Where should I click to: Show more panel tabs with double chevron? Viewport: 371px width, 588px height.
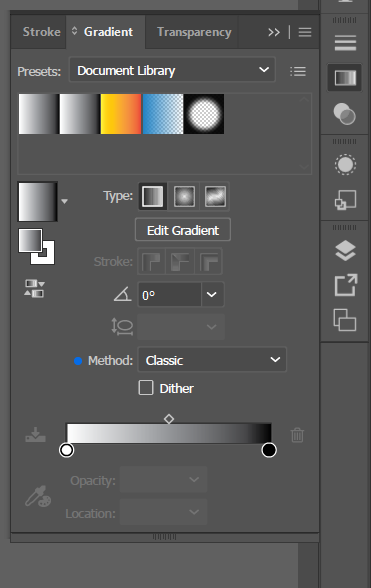point(274,32)
